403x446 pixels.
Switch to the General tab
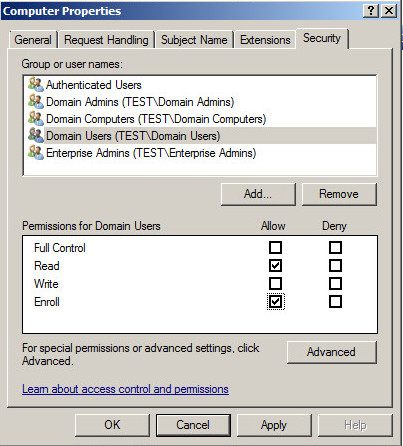(x=33, y=40)
